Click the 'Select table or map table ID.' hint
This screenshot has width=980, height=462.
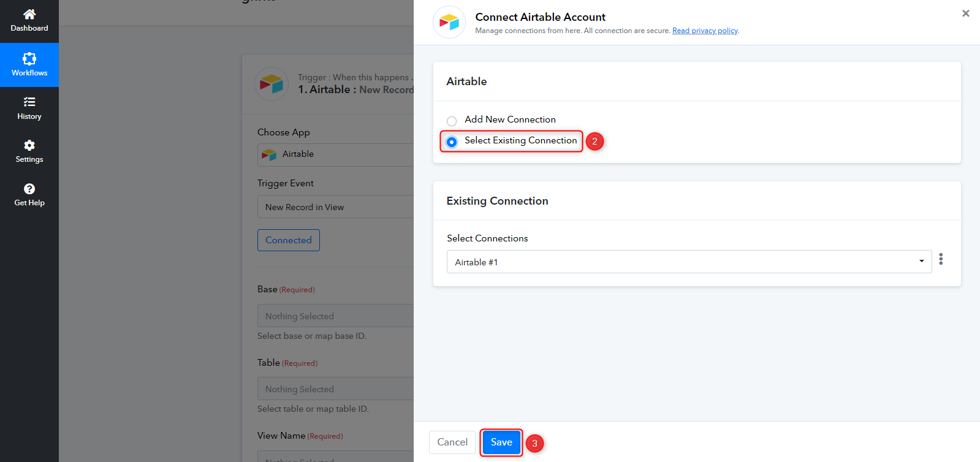pyautogui.click(x=313, y=409)
